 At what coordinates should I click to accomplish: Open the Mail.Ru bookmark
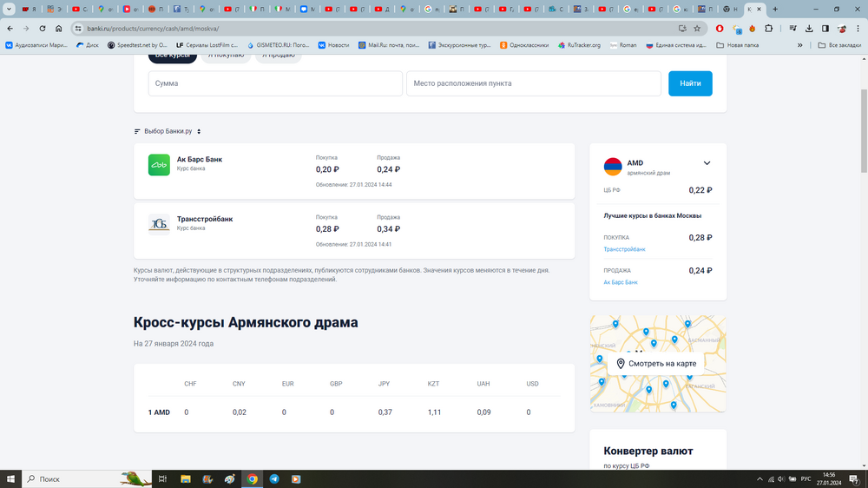[x=389, y=45]
